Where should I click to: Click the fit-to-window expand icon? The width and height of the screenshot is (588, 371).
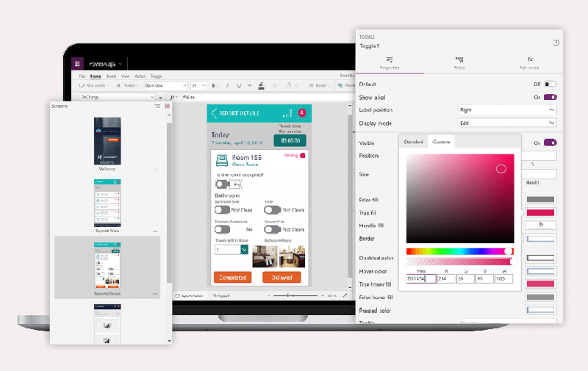coord(345,295)
